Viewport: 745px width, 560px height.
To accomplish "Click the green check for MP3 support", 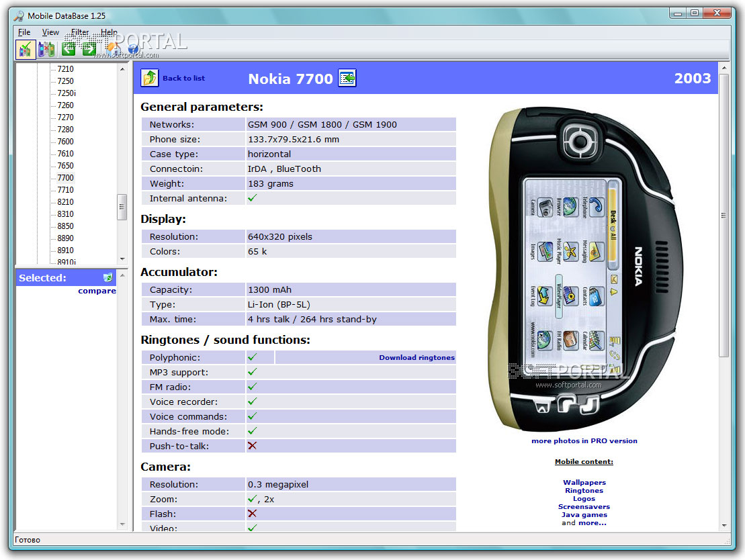I will pos(253,371).
